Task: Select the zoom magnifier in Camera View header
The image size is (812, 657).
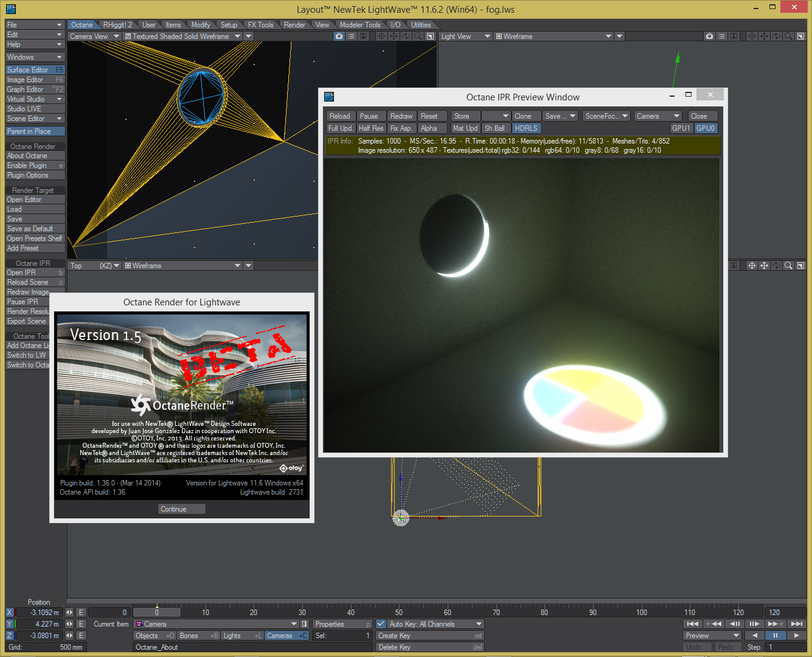Action: click(x=418, y=36)
